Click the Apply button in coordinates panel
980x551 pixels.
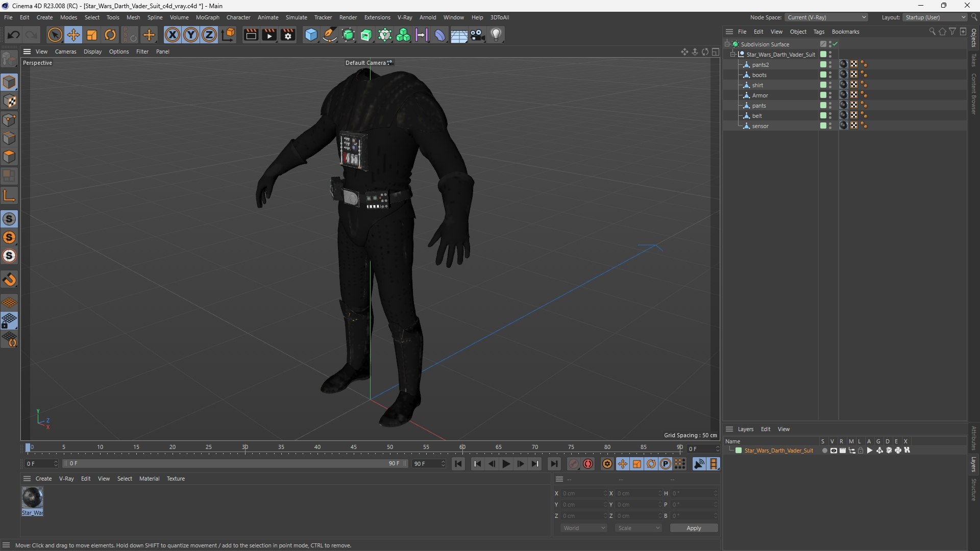tap(694, 528)
